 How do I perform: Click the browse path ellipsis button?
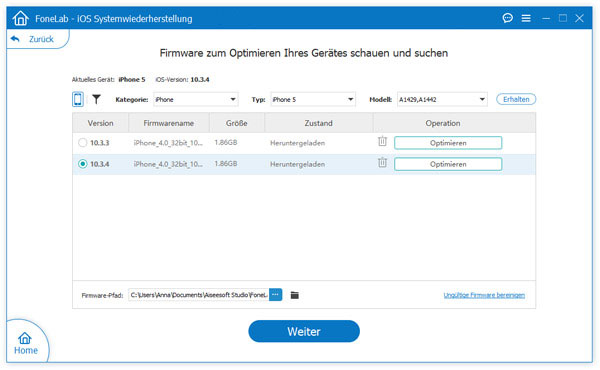point(276,295)
